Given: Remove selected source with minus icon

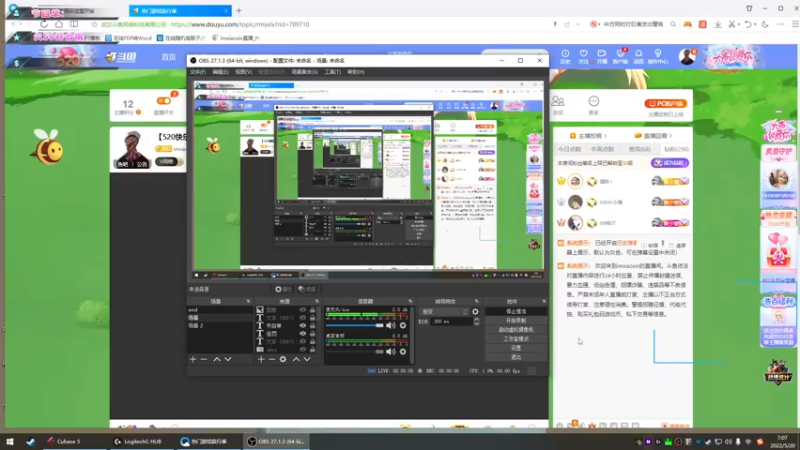Looking at the screenshot, I should tap(271, 359).
